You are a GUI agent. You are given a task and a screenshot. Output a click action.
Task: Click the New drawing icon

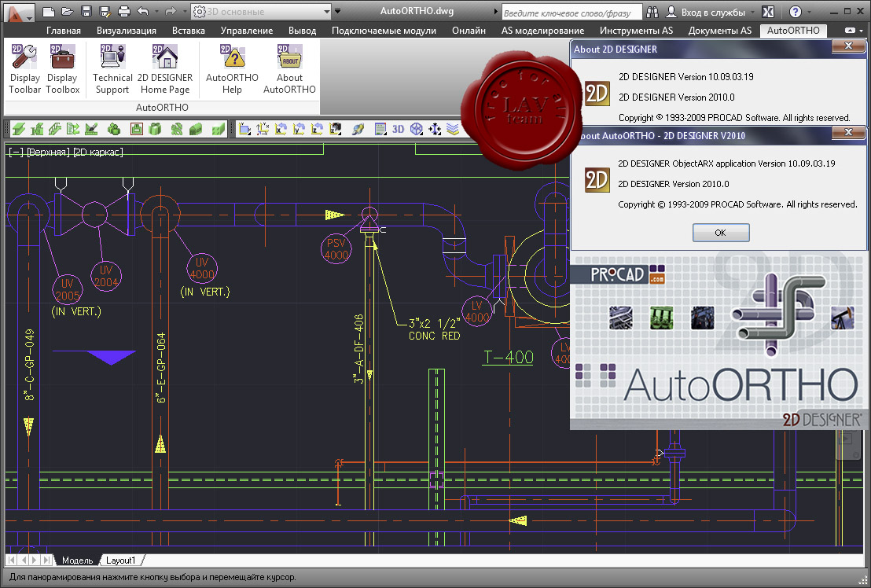[x=48, y=11]
